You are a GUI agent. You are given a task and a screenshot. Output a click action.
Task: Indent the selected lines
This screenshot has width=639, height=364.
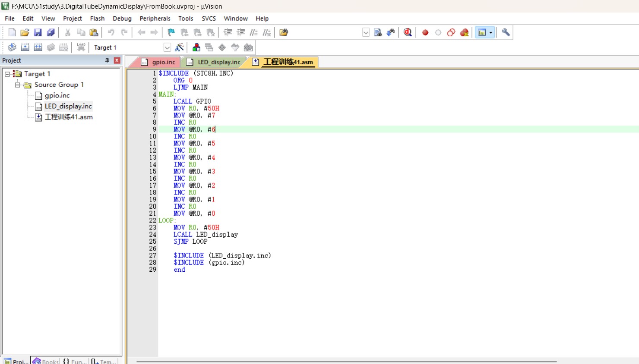tap(228, 32)
